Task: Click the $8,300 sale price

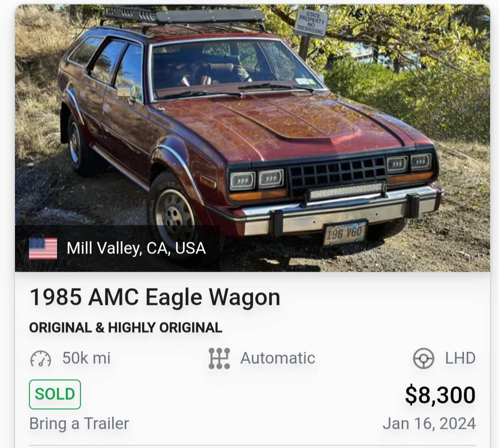Action: pyautogui.click(x=440, y=395)
